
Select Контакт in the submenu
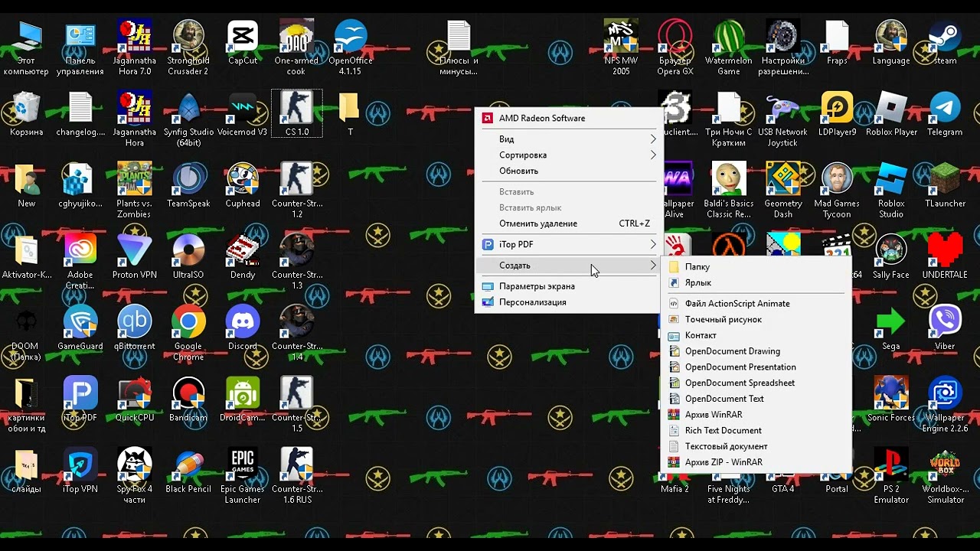pyautogui.click(x=756, y=335)
